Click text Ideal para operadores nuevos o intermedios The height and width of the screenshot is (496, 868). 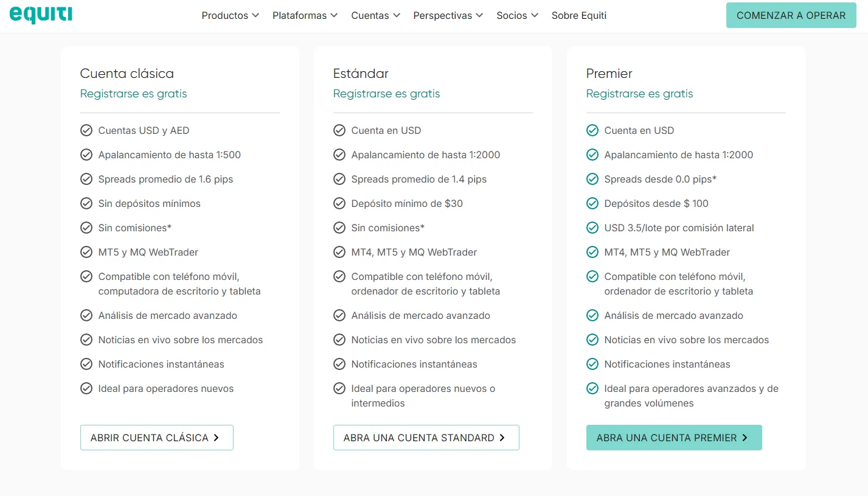coord(423,396)
